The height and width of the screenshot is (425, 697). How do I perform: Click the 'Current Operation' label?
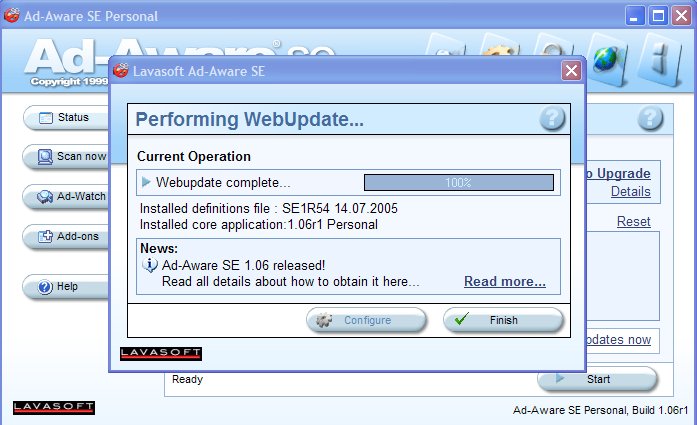[x=194, y=156]
